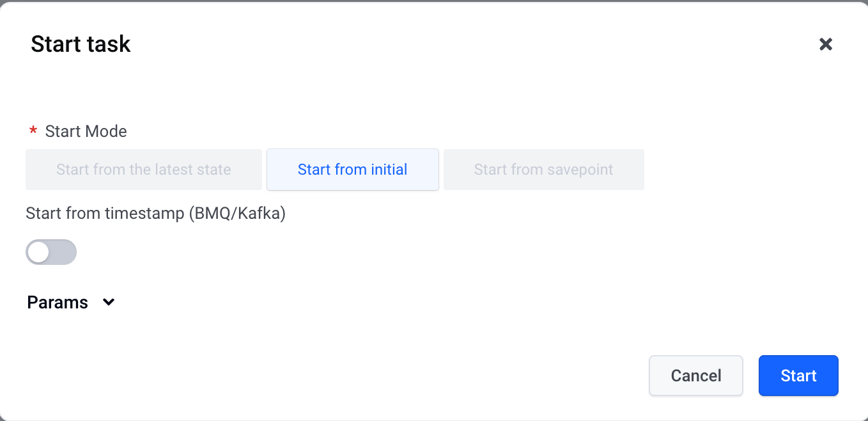Click the Start Mode field label

click(x=86, y=131)
